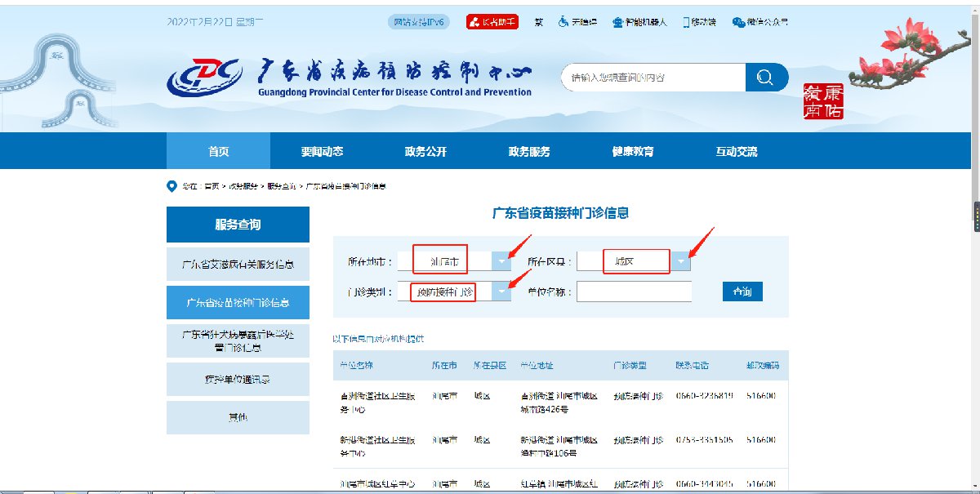The image size is (980, 494).
Task: Click the search magnifier button
Action: [x=766, y=78]
